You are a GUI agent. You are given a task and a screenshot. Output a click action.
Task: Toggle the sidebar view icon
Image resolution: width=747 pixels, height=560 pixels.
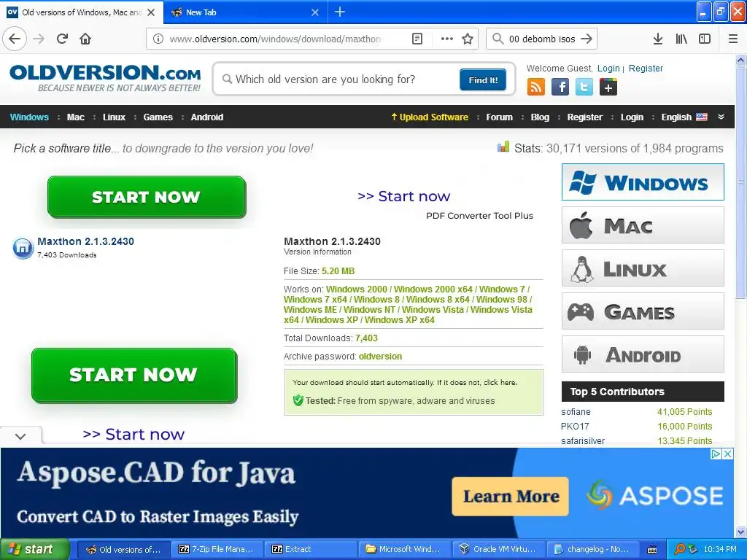click(705, 39)
